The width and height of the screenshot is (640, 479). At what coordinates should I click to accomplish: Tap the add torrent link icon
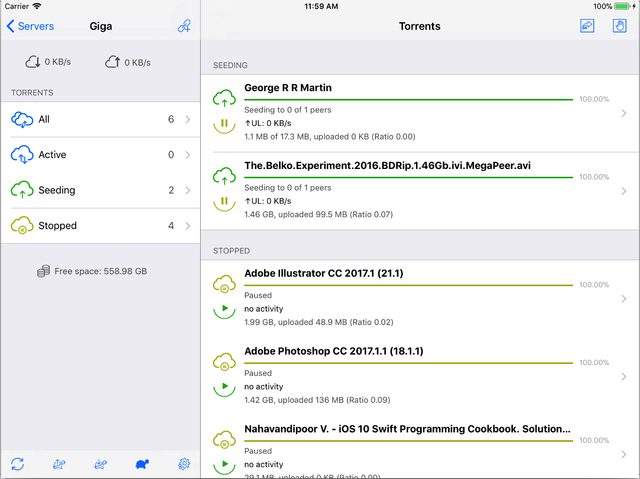184,26
